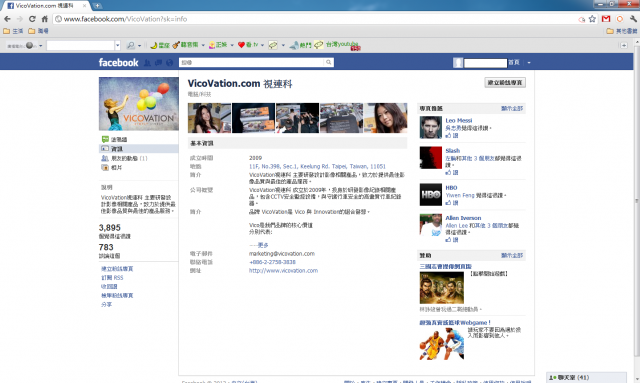Click the share link in left sidebar
Screen dimensions: 640x383
[x=107, y=305]
